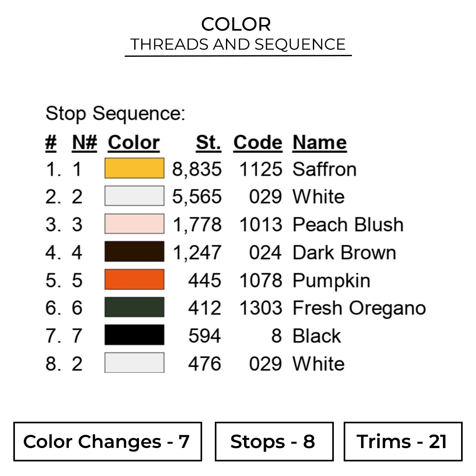This screenshot has height=476, width=476.
Task: Click the St. column header
Action: (x=208, y=142)
